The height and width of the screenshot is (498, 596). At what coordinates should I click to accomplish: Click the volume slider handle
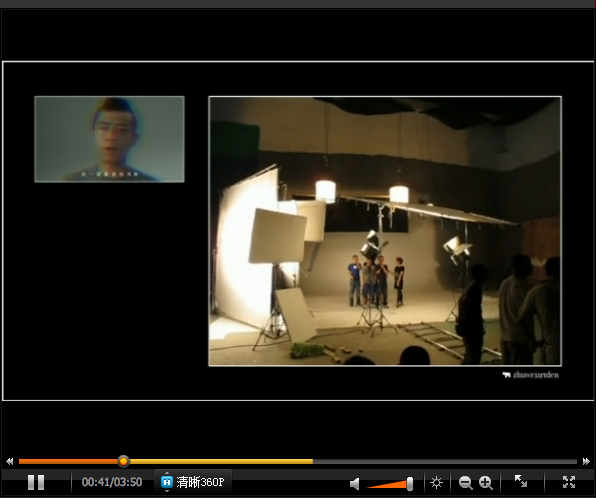[x=410, y=484]
